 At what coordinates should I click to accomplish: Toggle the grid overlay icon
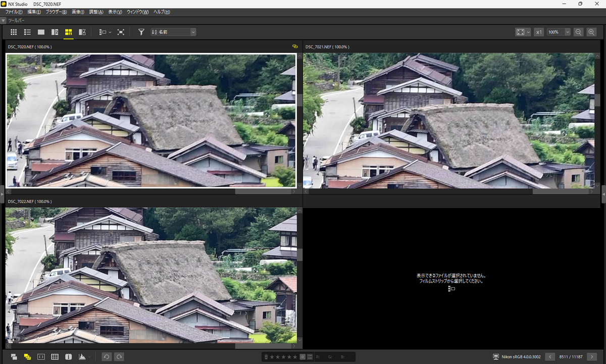[55, 357]
